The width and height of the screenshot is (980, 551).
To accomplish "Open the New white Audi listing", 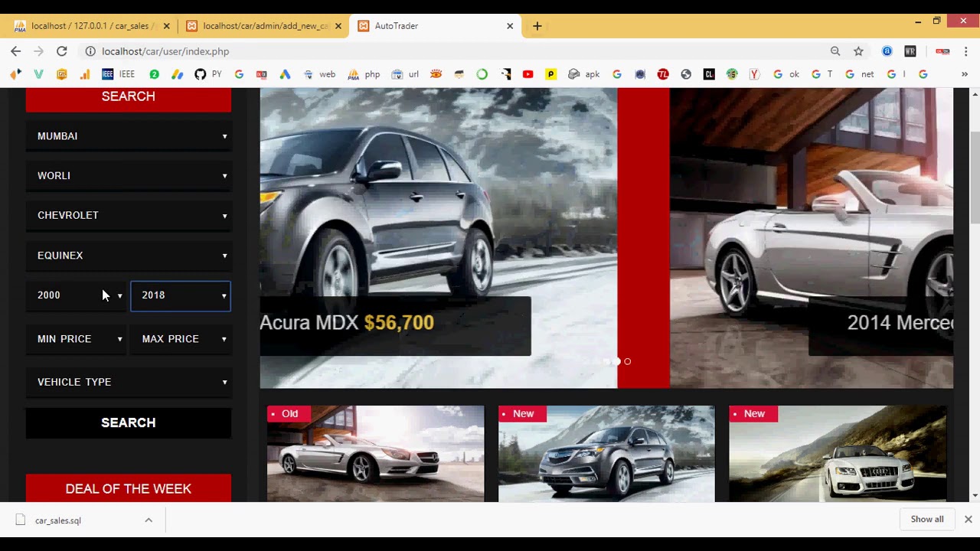I will click(x=838, y=454).
